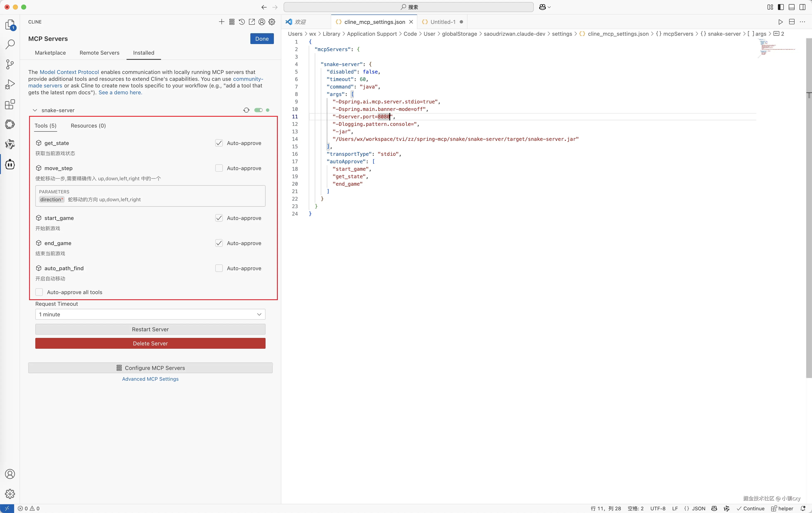This screenshot has width=812, height=513.
Task: Open the Request Timeout 1 minute dropdown
Action: (x=150, y=314)
